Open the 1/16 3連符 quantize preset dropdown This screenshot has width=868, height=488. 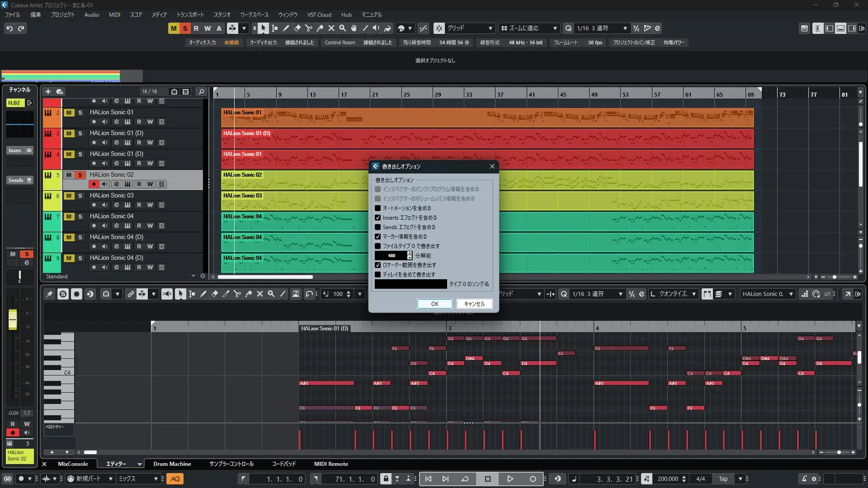click(x=602, y=28)
